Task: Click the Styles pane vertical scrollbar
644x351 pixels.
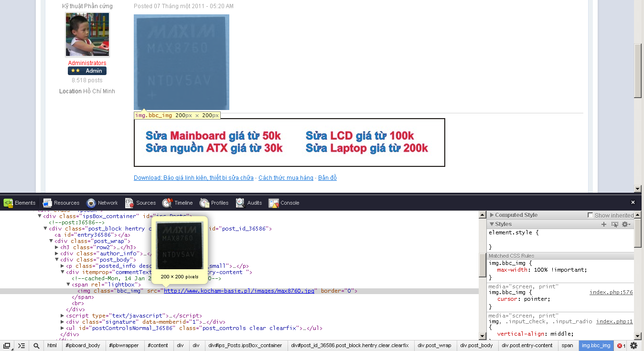Action: (x=638, y=234)
